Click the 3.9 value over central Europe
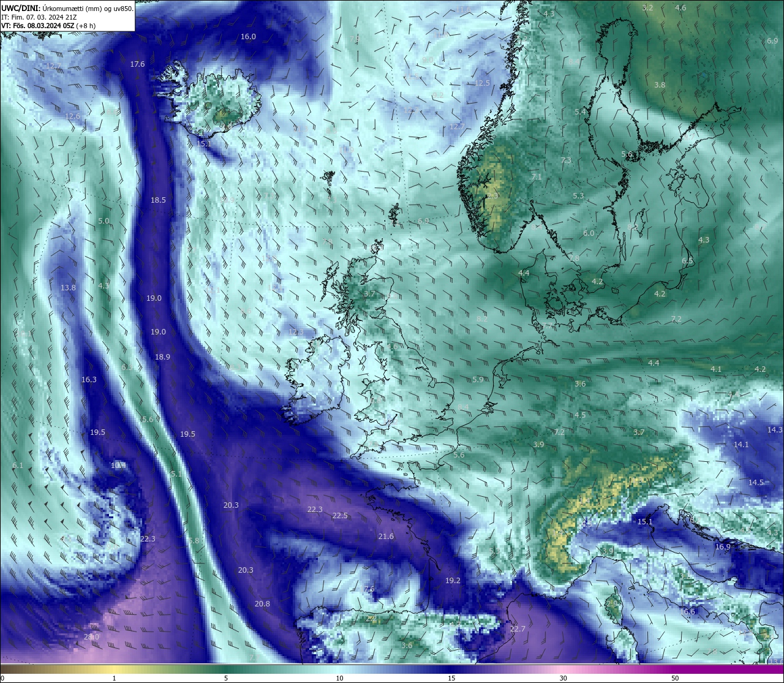Viewport: 784px width, 683px height. pyautogui.click(x=538, y=445)
